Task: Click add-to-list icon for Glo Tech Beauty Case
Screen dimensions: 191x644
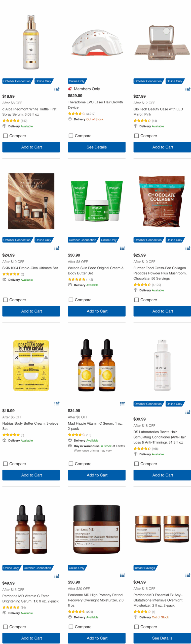Action: 188,89
